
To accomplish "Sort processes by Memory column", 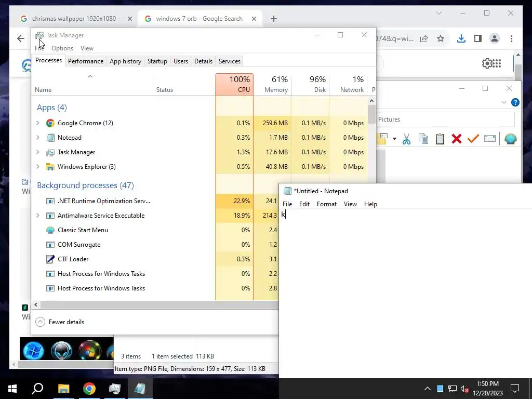I will (x=272, y=85).
